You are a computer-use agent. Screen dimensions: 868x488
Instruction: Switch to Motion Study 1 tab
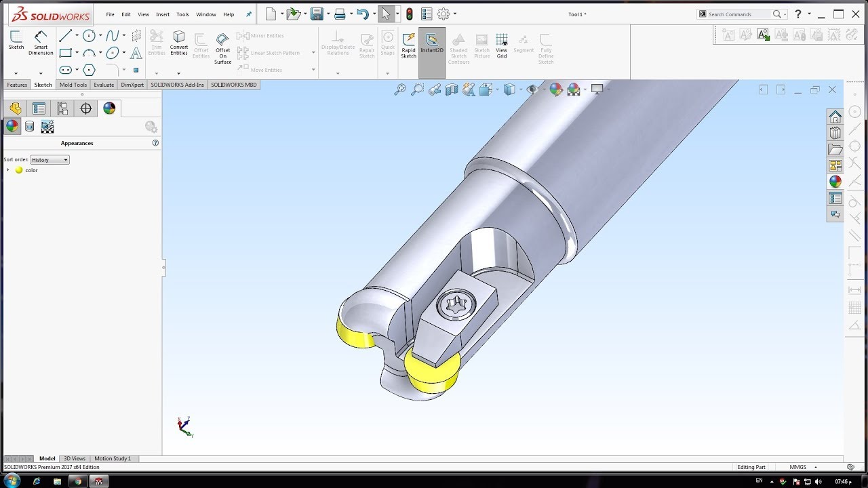click(113, 459)
